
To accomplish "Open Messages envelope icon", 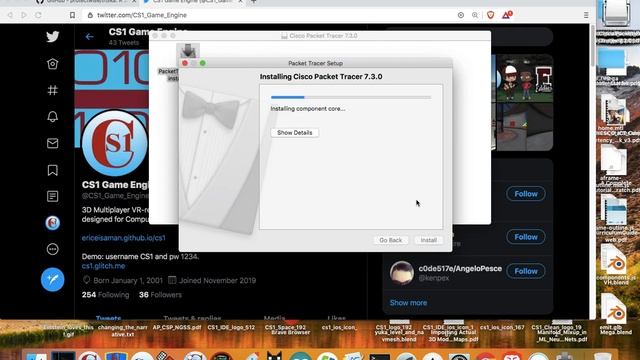I will click(x=52, y=143).
